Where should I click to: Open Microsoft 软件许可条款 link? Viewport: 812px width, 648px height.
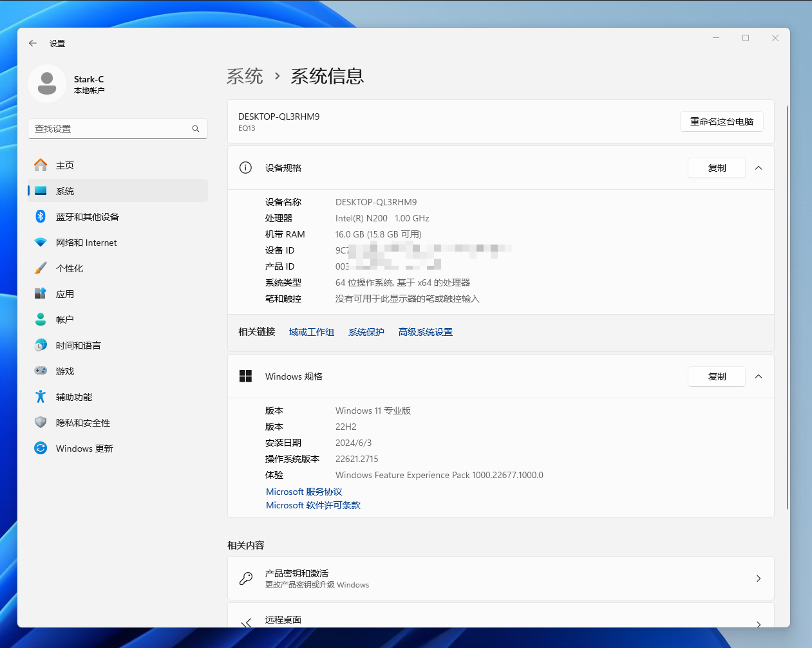coord(313,505)
